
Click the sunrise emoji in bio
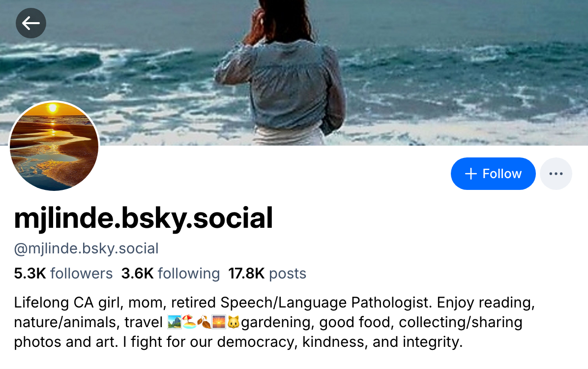tap(218, 323)
